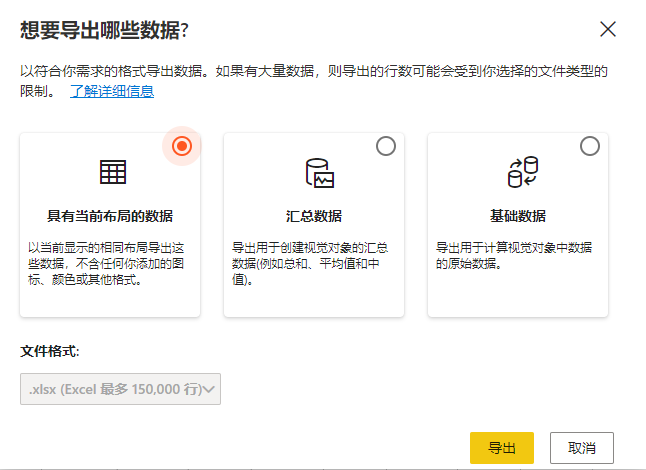
Task: Click the 基础数据 card description text
Action: [516, 254]
